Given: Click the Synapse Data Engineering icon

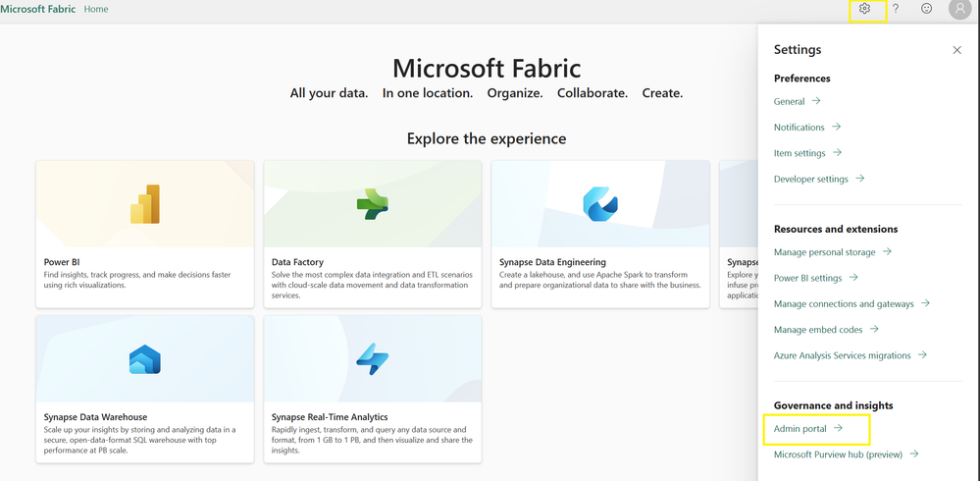Looking at the screenshot, I should pyautogui.click(x=600, y=204).
